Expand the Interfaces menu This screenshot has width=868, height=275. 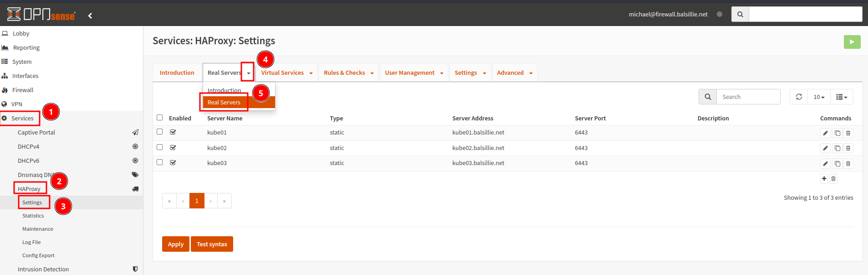click(25, 76)
